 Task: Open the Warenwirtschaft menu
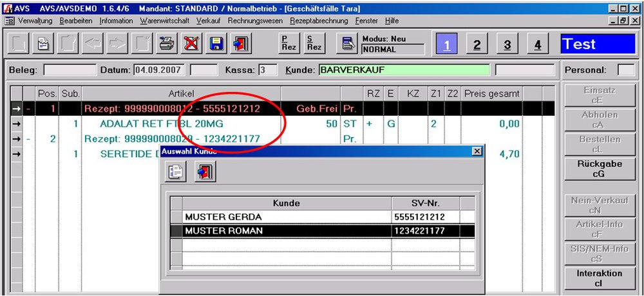click(x=166, y=21)
